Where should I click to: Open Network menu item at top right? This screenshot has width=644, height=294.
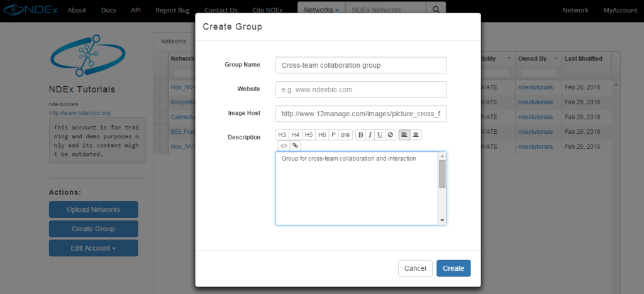coord(575,10)
